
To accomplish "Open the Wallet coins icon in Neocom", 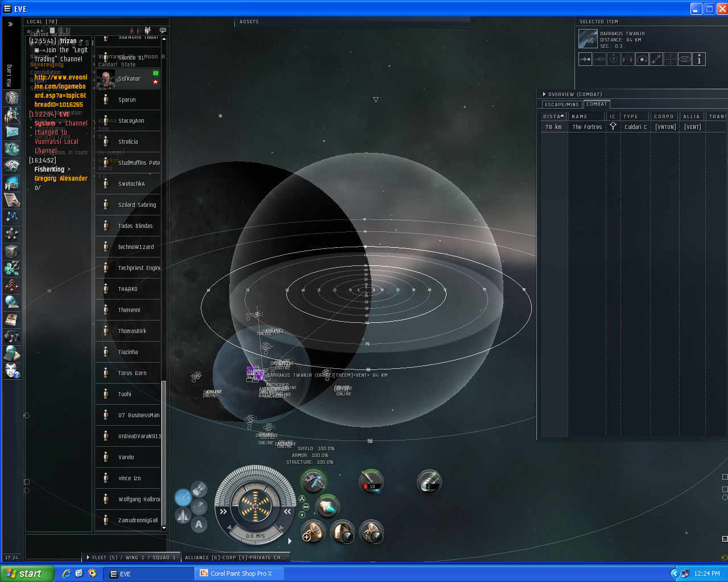I will (12, 268).
